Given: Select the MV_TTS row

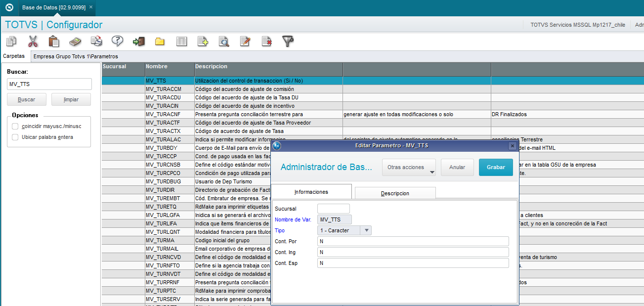Looking at the screenshot, I should pos(373,80).
